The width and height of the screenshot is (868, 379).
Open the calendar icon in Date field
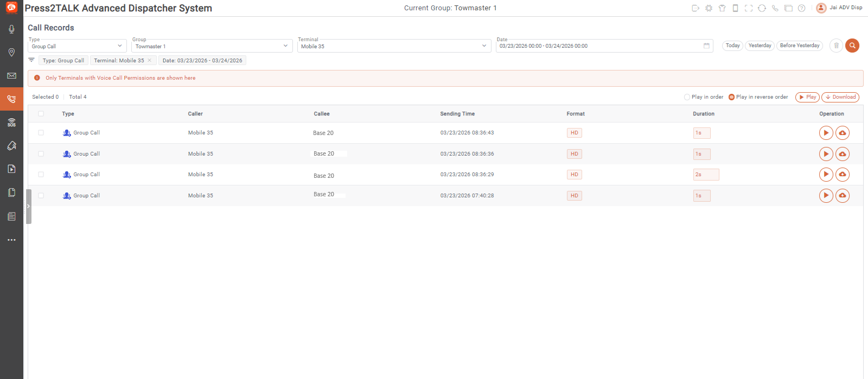(x=706, y=46)
